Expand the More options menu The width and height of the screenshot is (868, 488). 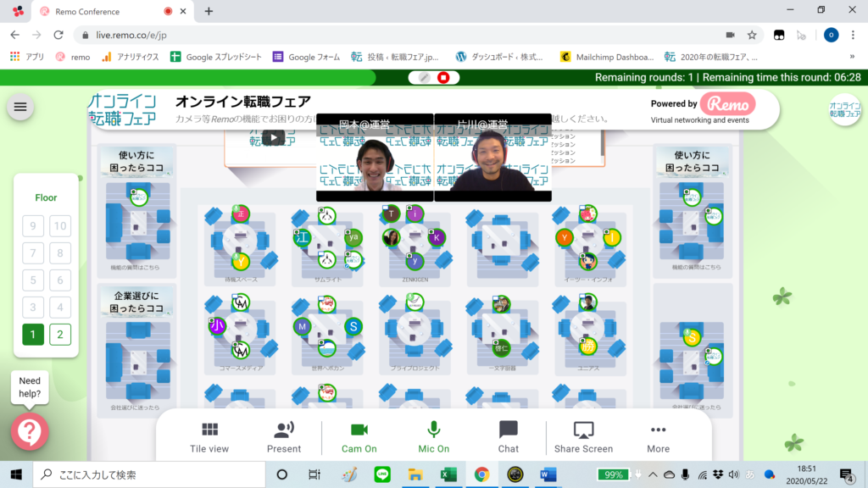pos(658,437)
